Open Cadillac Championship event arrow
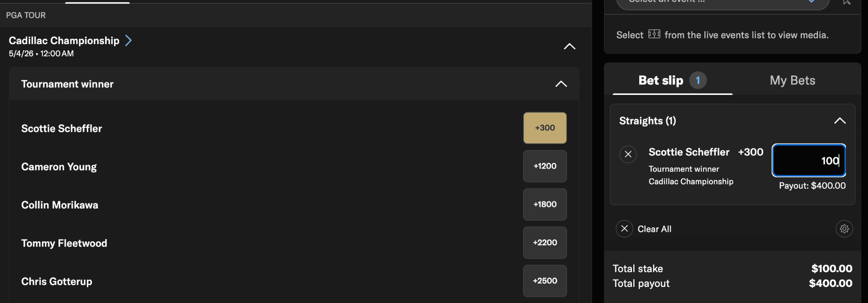Screen dimensions: 868x303 [x=128, y=41]
